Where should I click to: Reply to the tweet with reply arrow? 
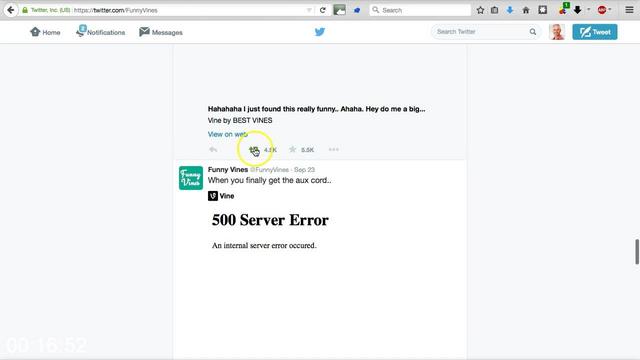213,149
